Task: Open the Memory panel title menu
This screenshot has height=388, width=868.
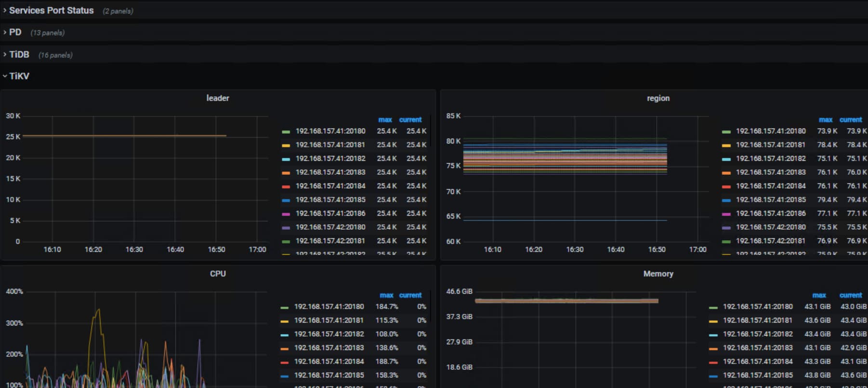Action: pyautogui.click(x=658, y=273)
